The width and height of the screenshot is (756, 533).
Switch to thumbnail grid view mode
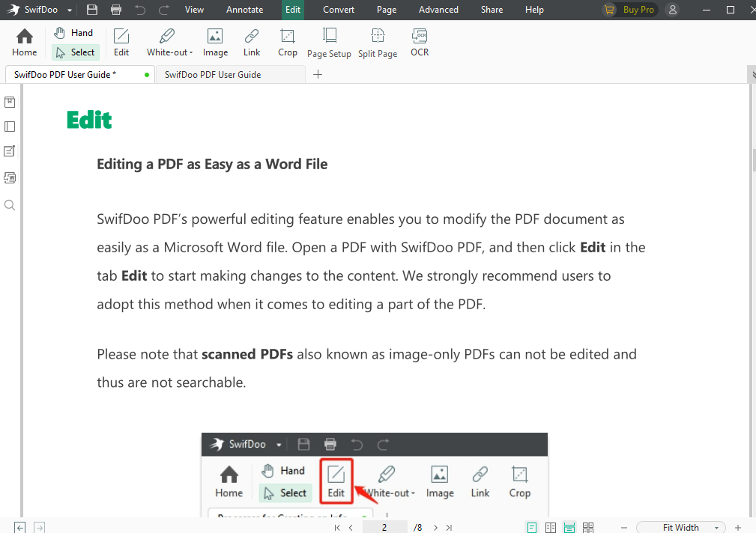click(588, 528)
